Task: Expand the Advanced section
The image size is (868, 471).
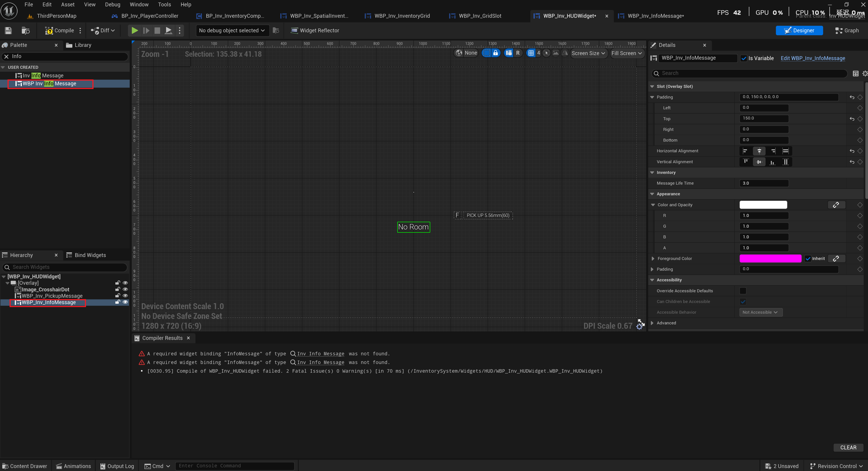Action: click(x=653, y=323)
